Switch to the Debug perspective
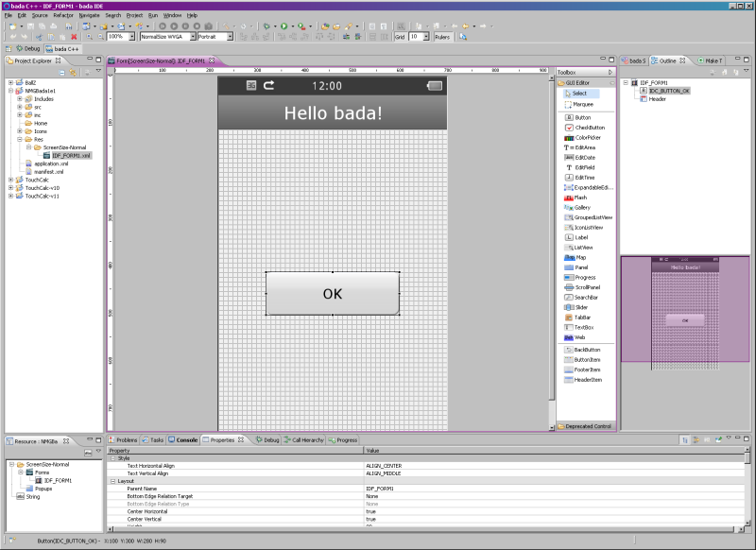Image resolution: width=756 pixels, height=550 pixels. click(x=27, y=47)
